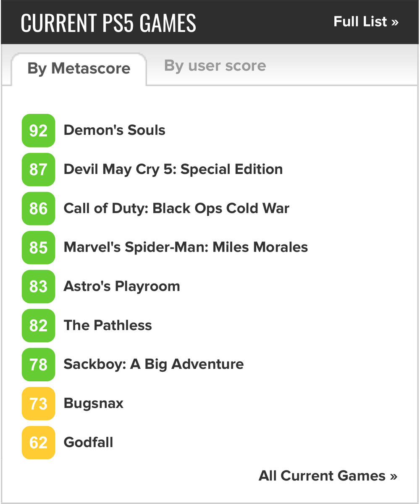
Task: Open the Demon's Souls game title
Action: (x=114, y=130)
